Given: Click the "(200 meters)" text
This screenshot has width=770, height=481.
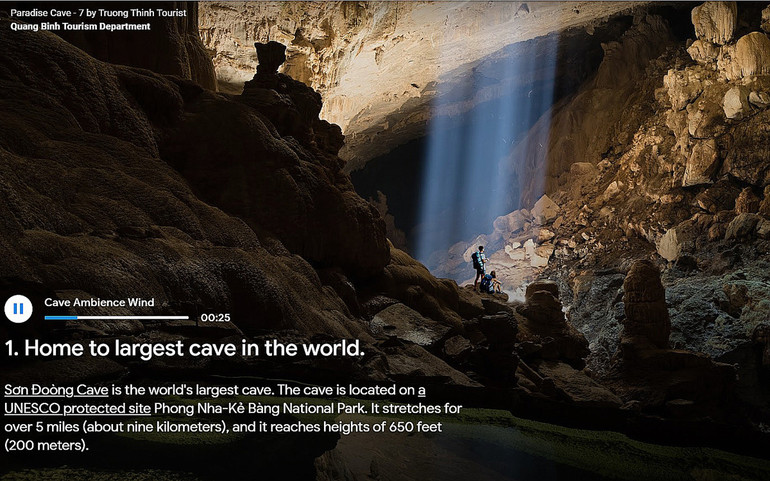Looking at the screenshot, I should coord(46,445).
